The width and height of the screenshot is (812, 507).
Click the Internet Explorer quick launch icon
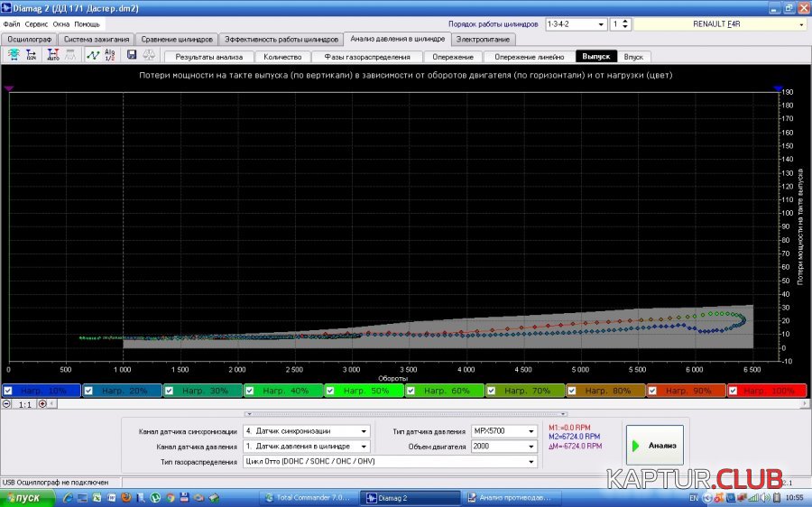[x=68, y=498]
